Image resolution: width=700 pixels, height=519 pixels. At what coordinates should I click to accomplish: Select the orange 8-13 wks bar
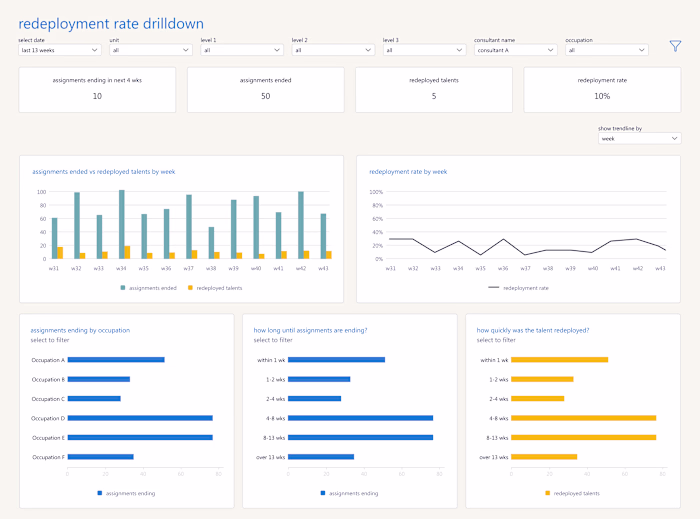(x=583, y=437)
